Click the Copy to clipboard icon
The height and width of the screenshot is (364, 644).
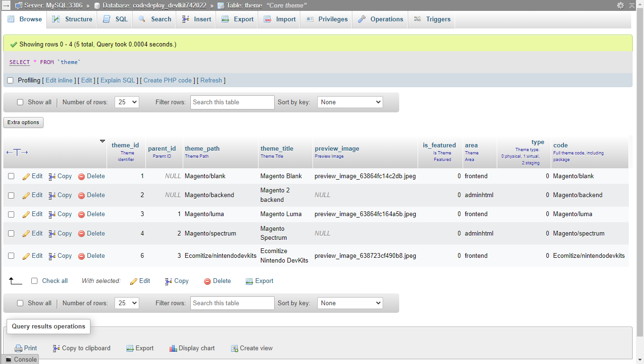click(x=57, y=348)
